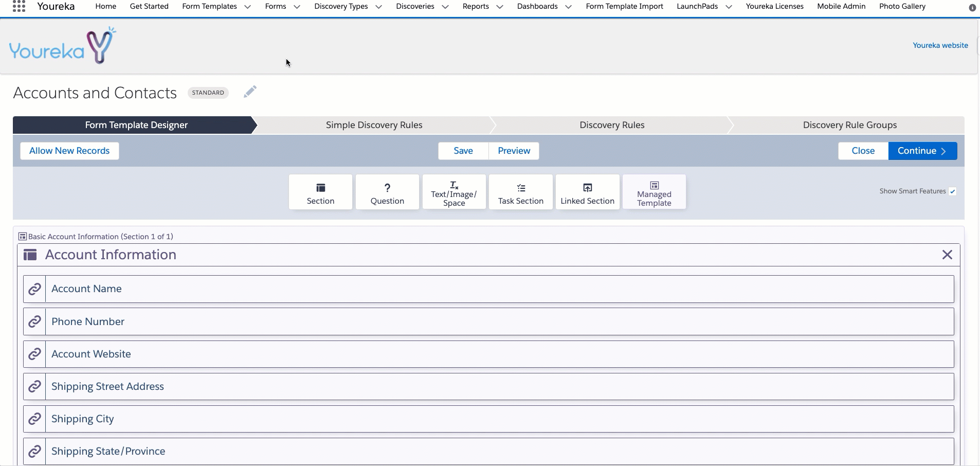
Task: Toggle the Show Smart Features checkbox
Action: (x=953, y=191)
